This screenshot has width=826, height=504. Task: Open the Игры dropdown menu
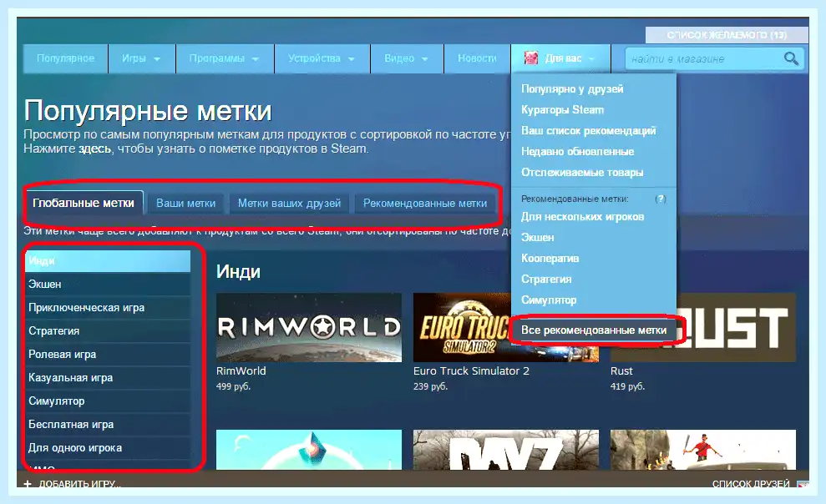point(141,58)
